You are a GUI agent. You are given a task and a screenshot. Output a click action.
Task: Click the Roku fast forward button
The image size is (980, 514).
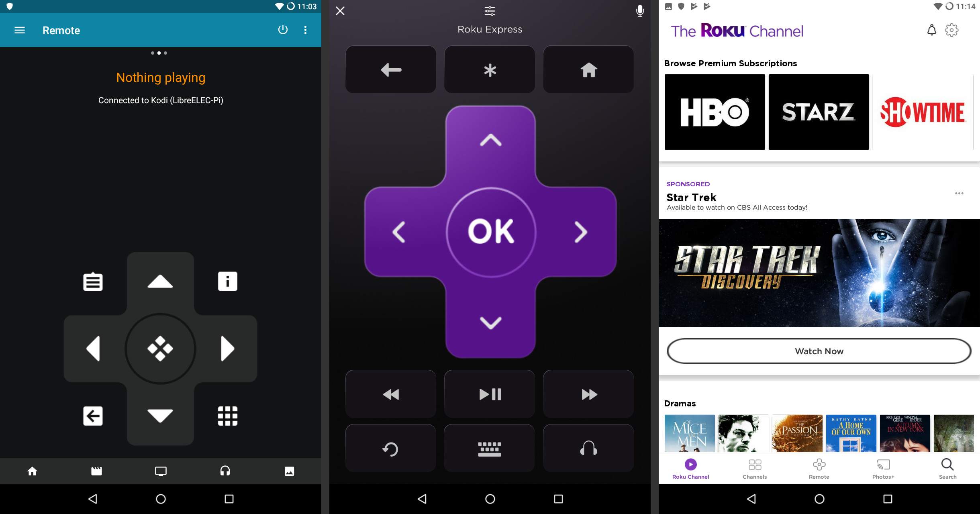click(588, 394)
